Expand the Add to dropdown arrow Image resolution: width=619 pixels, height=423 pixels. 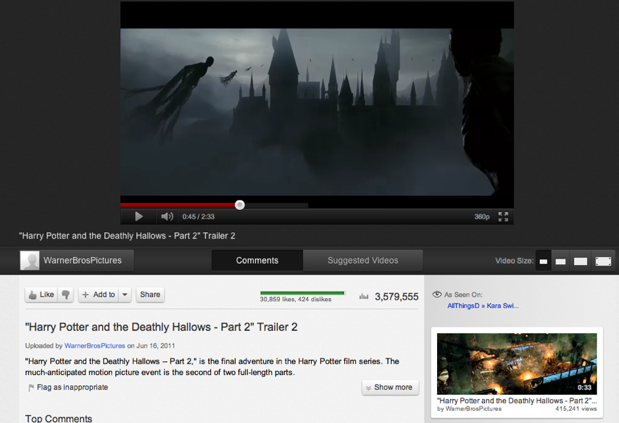pyautogui.click(x=125, y=295)
